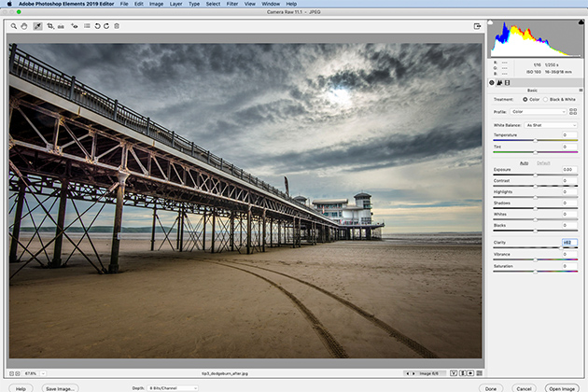
Task: Click the Cancel button
Action: (524, 388)
